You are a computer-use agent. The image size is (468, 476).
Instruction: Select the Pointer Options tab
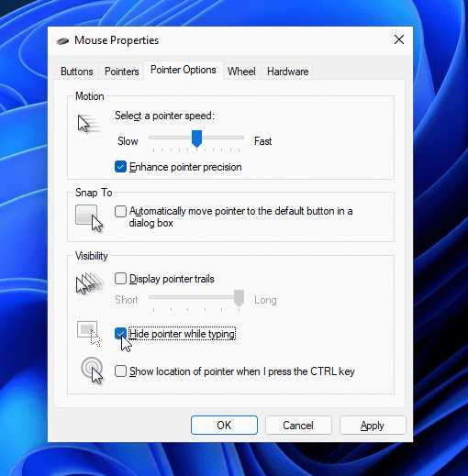point(184,70)
